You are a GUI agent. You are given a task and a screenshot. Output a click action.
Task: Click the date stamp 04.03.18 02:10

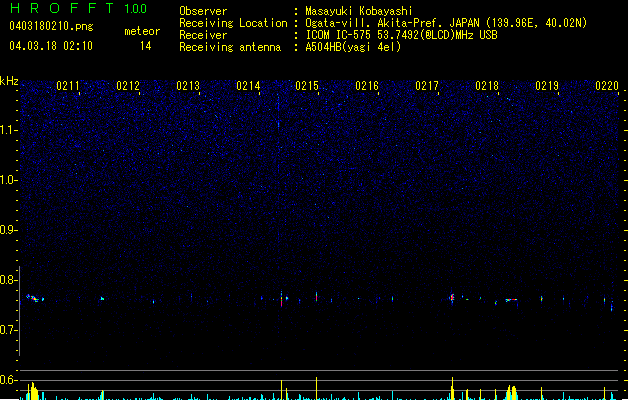pyautogui.click(x=51, y=46)
